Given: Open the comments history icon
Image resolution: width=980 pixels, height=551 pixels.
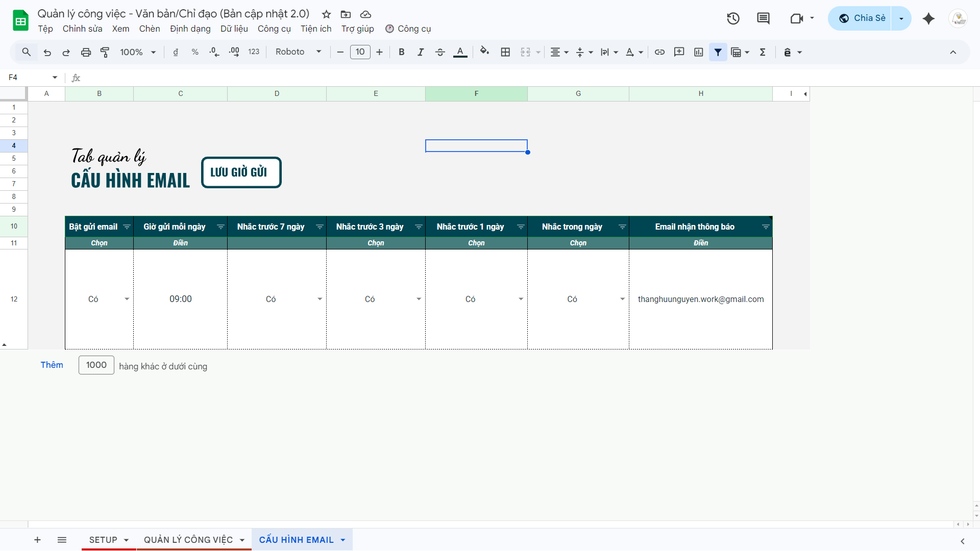Looking at the screenshot, I should pos(763,18).
